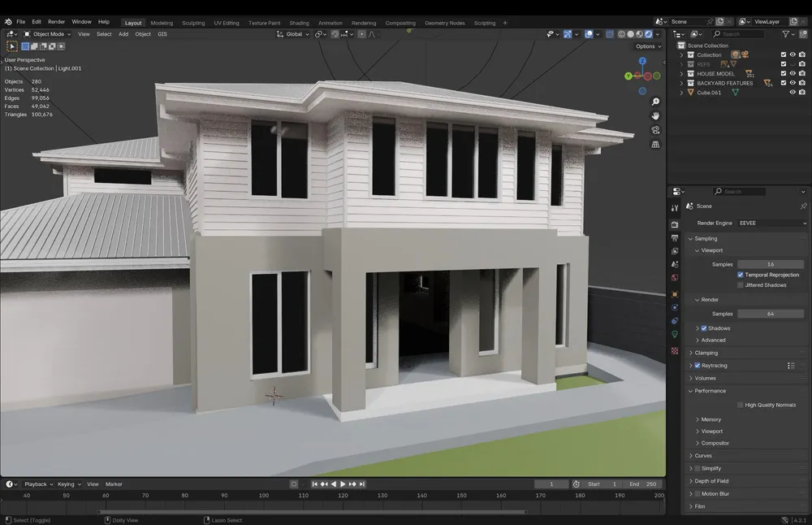
Task: Click the pan hand icon in viewport
Action: (655, 115)
